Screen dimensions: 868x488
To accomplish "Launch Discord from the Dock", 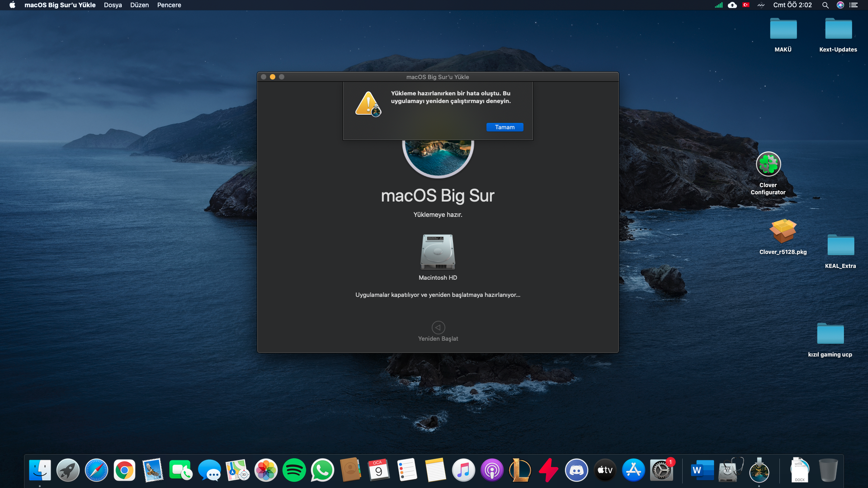I will (577, 470).
